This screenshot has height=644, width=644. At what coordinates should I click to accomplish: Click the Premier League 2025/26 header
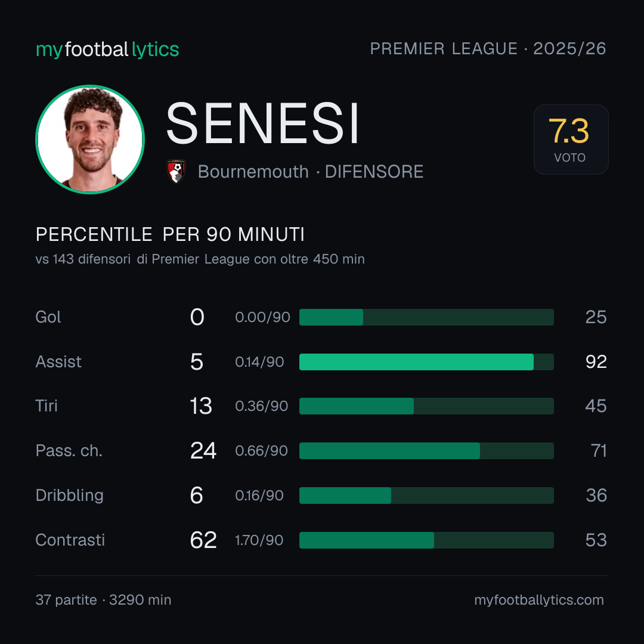click(x=488, y=49)
